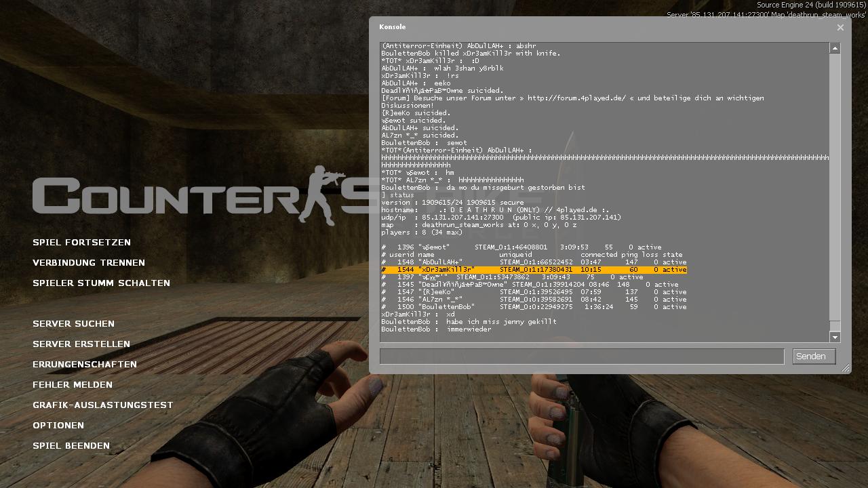Click the AbDulLAH+ status row with userid 1548
868x488 pixels.
tap(534, 262)
